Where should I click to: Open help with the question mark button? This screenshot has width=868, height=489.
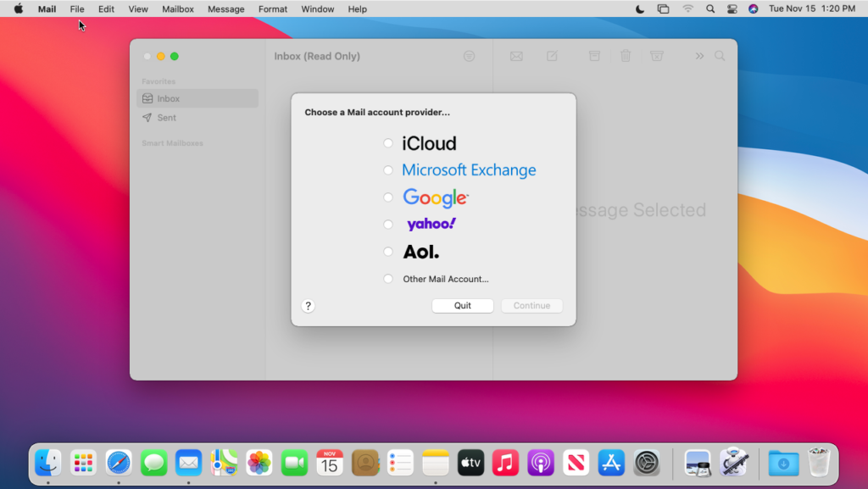pyautogui.click(x=309, y=306)
